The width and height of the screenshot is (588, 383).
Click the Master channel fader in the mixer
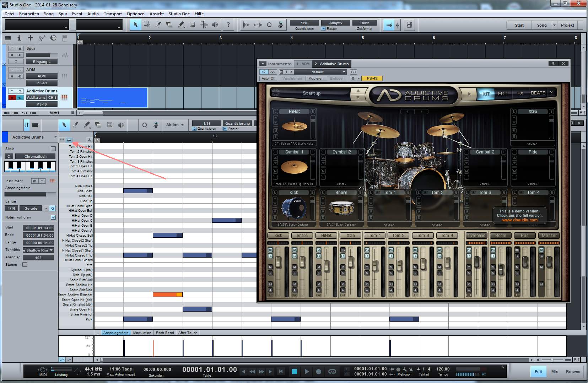(549, 262)
